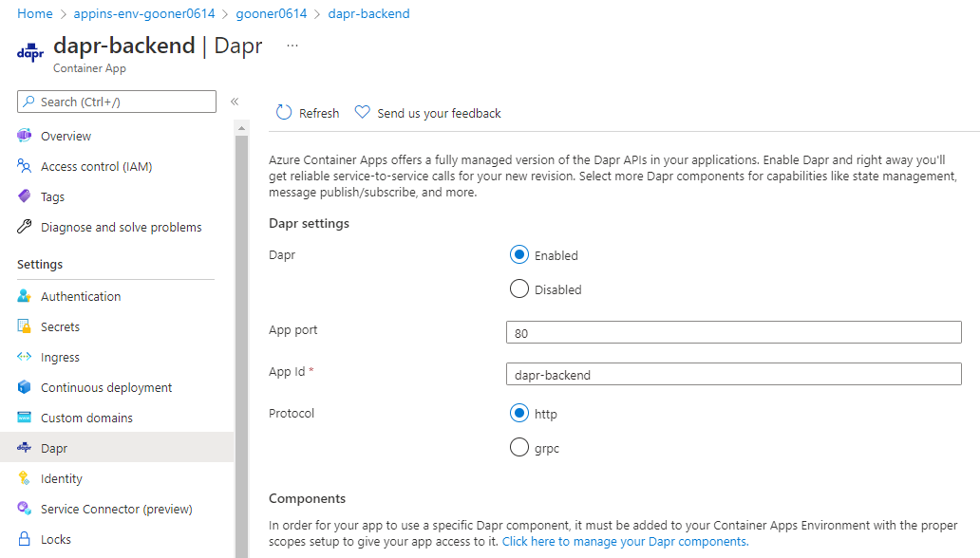Click the Diagnose and solve problems wrench icon
980x558 pixels.
click(x=25, y=226)
